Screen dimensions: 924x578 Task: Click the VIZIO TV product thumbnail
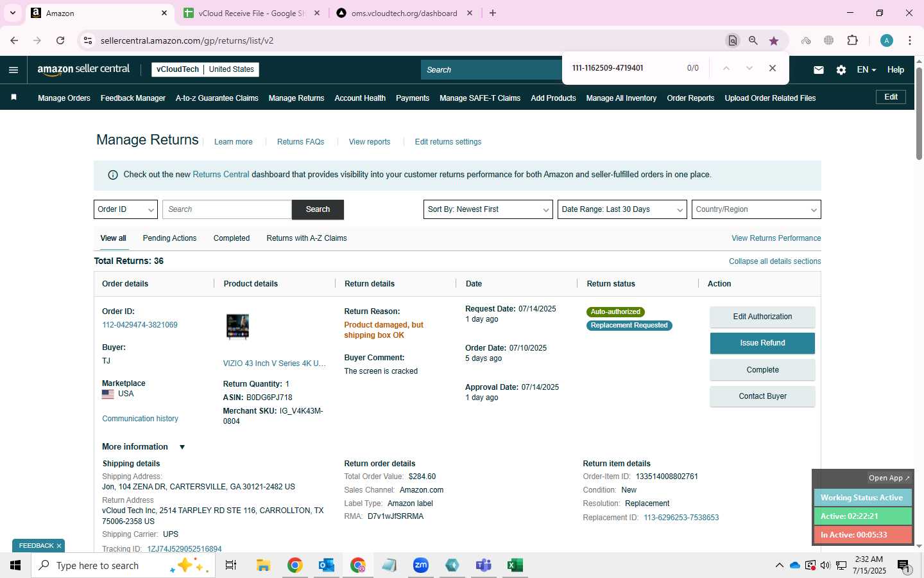(x=237, y=326)
